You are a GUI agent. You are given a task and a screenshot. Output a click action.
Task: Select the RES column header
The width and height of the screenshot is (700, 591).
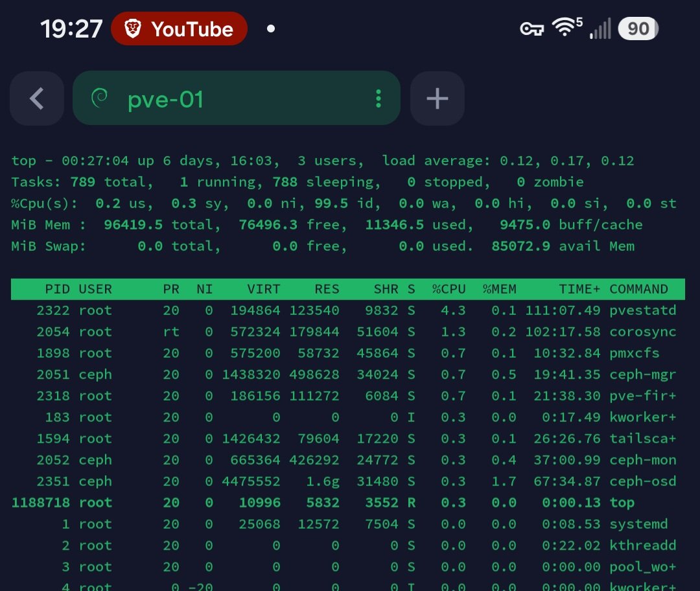click(x=327, y=289)
